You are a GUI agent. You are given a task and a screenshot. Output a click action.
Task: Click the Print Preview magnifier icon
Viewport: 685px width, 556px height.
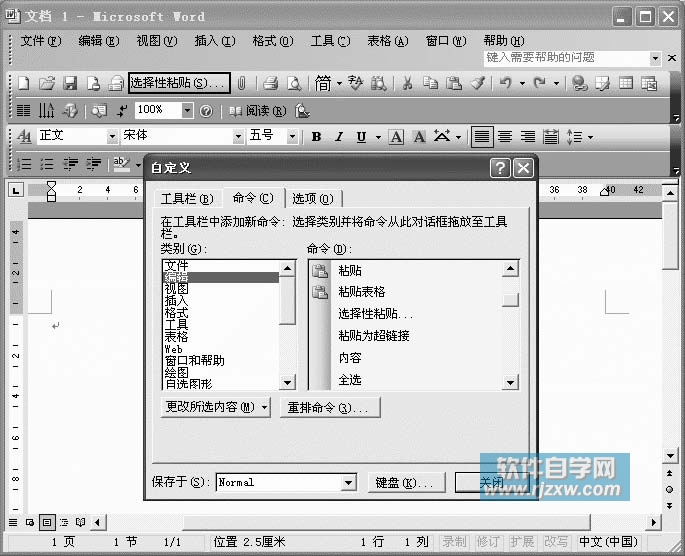point(294,83)
